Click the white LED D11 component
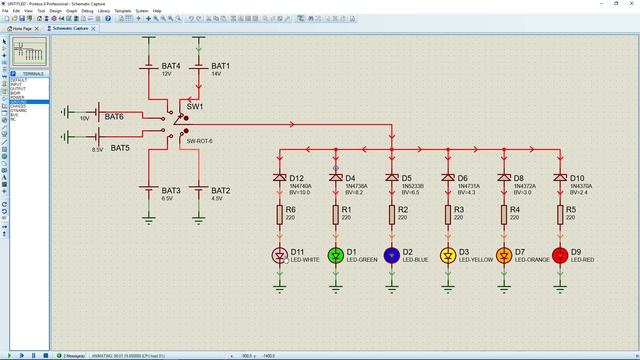640x360 pixels. coord(280,256)
